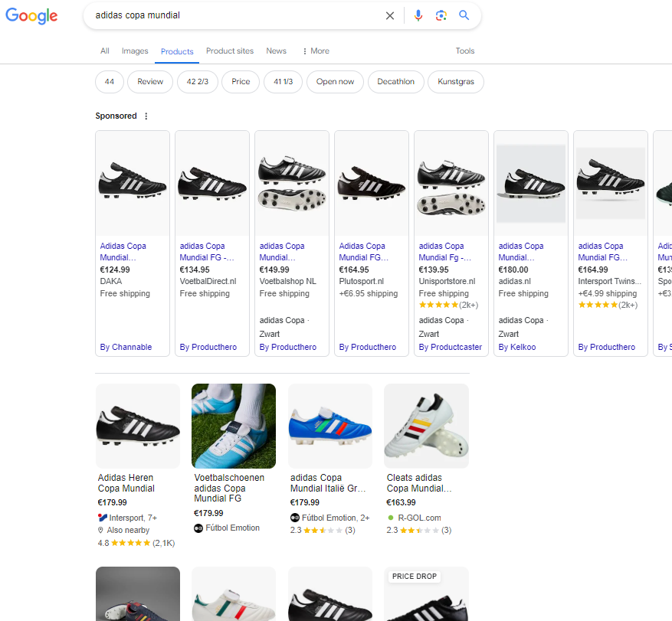Clear the search query with the X icon

389,15
